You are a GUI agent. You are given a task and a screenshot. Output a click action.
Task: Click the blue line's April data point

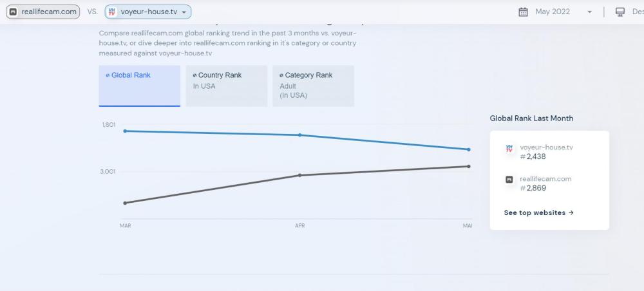tap(299, 135)
